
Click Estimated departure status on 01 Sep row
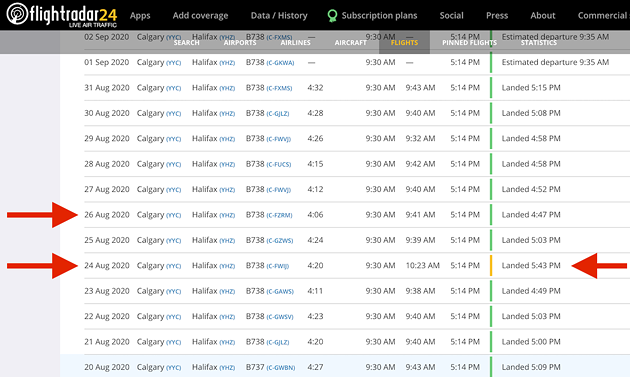(x=555, y=62)
